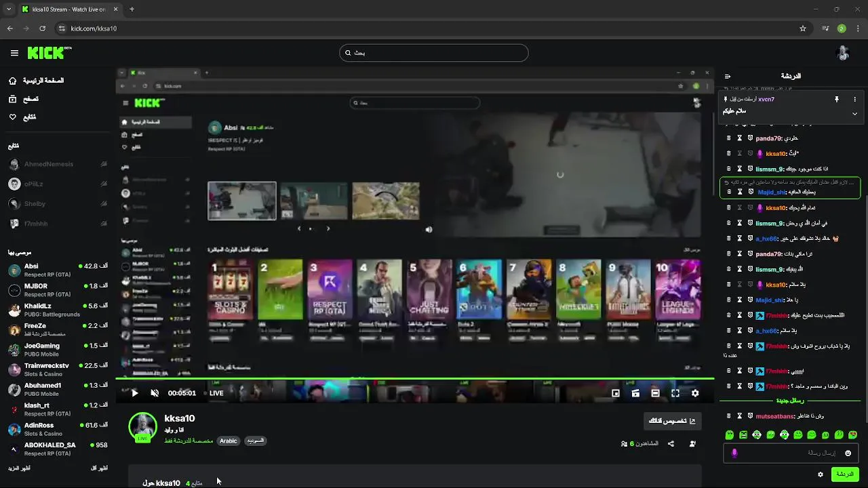Timeout user mutseatbans with hourglass icon

740,415
